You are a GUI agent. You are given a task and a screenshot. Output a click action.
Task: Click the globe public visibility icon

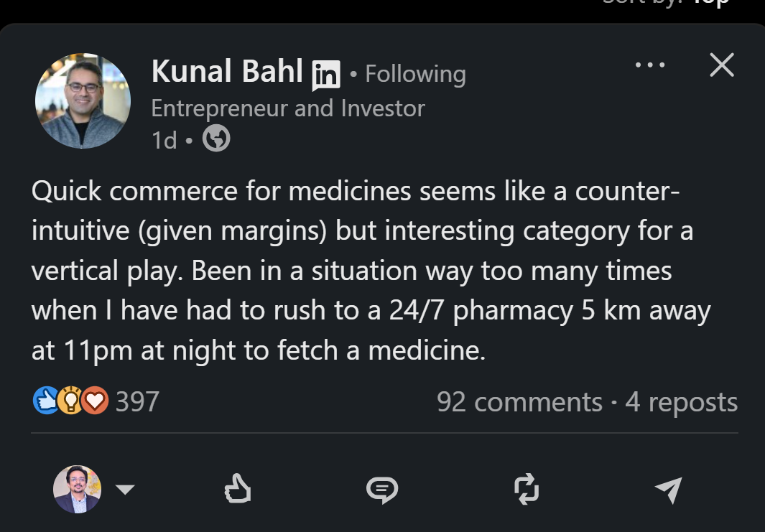(x=216, y=139)
